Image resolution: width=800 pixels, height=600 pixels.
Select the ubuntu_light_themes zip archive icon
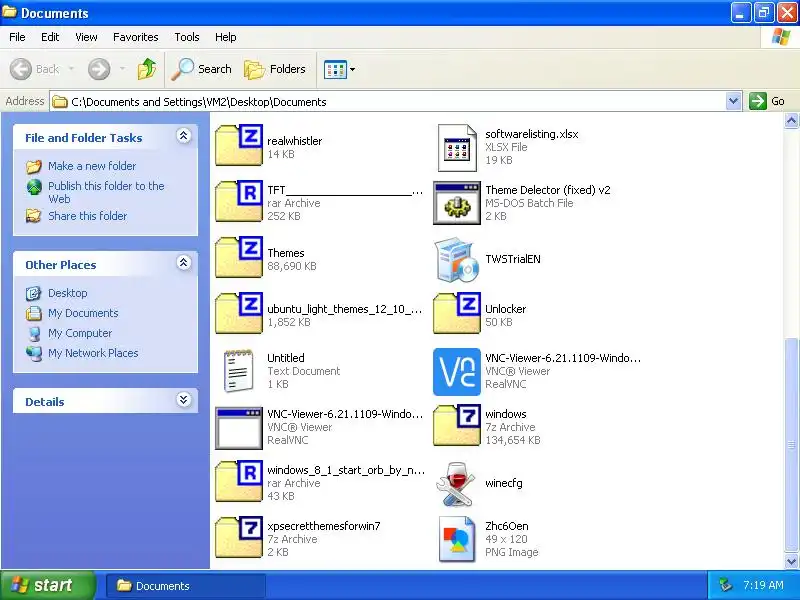[239, 313]
